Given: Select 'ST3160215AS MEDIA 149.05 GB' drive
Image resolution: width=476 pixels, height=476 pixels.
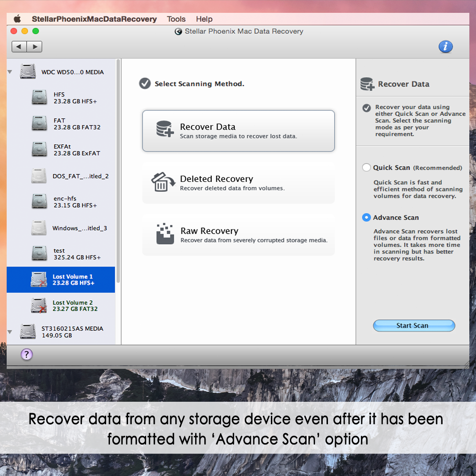Looking at the screenshot, I should pos(61,332).
